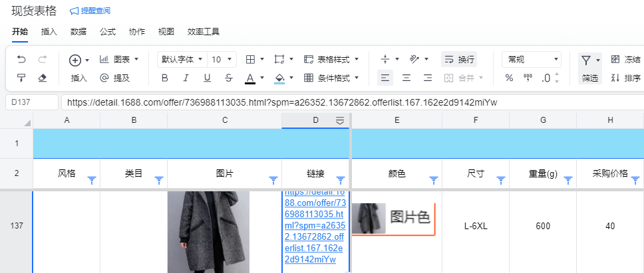Click the sort 排序 button
This screenshot has height=273, width=644.
[x=625, y=78]
